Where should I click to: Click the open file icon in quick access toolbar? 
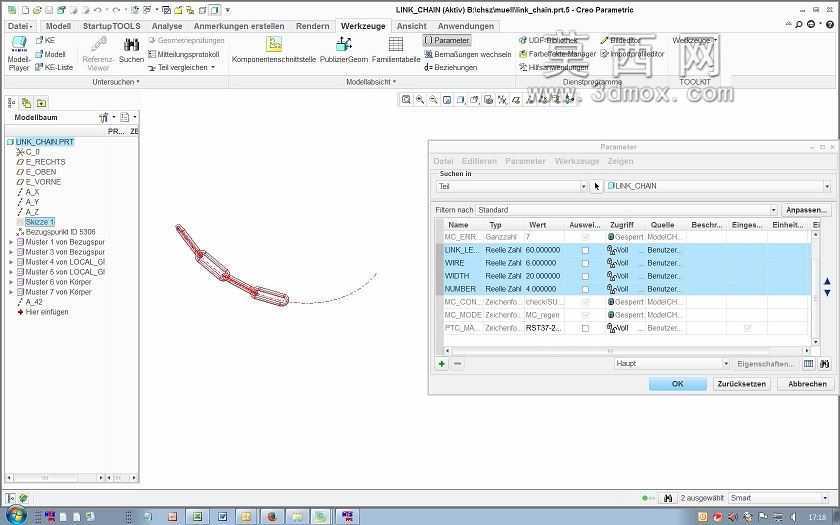click(x=37, y=10)
